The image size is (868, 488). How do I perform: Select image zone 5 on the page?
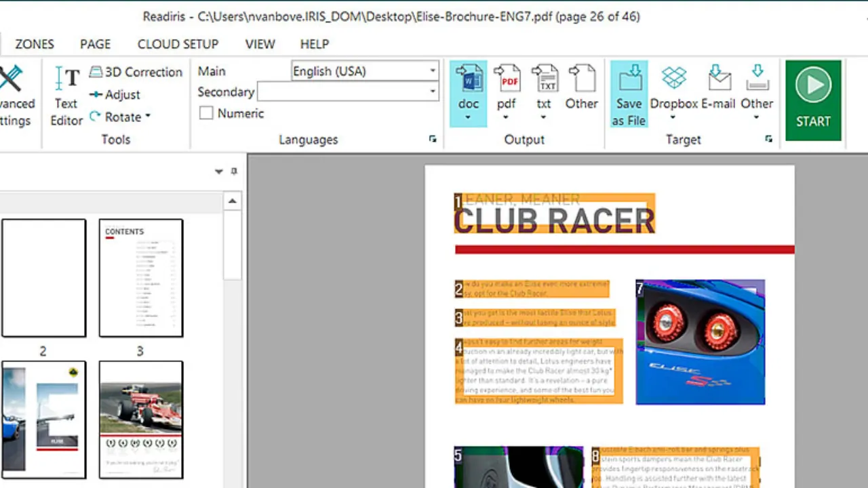tap(519, 467)
